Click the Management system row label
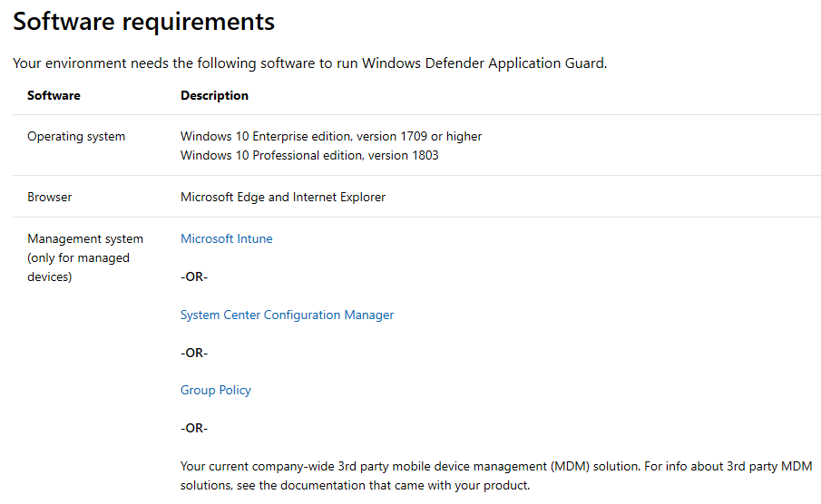The height and width of the screenshot is (504, 821). point(85,239)
